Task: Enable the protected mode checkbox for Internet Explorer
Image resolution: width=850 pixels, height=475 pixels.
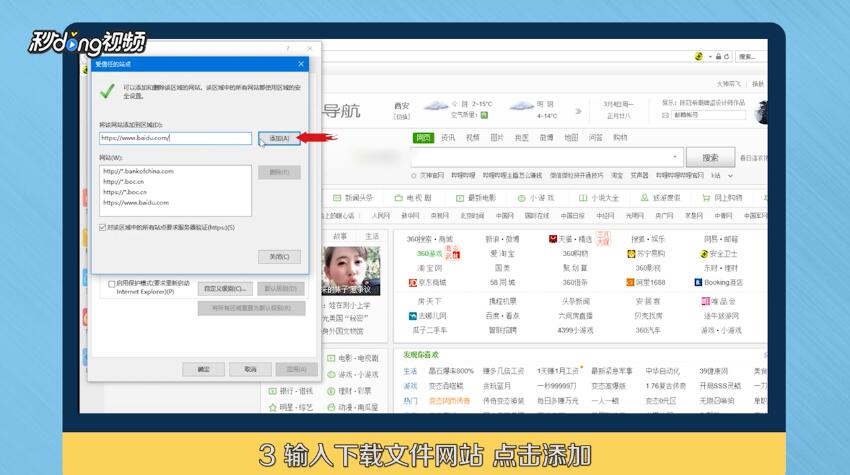Action: click(x=111, y=284)
